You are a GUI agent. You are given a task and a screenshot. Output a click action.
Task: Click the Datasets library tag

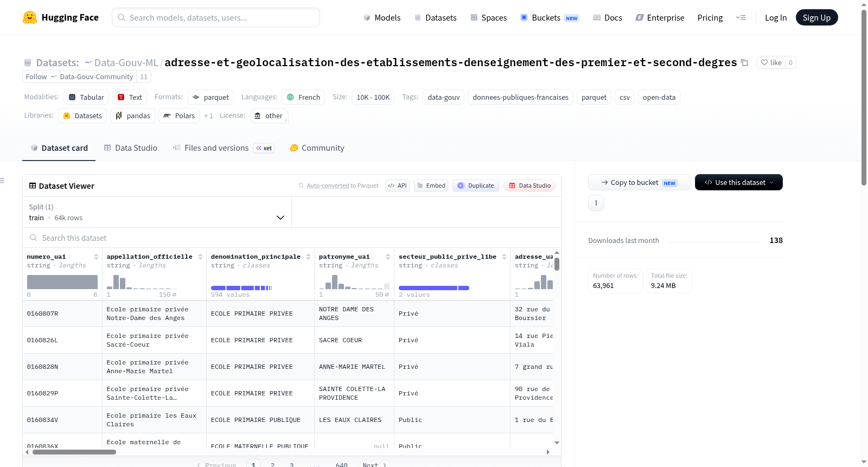coord(82,116)
